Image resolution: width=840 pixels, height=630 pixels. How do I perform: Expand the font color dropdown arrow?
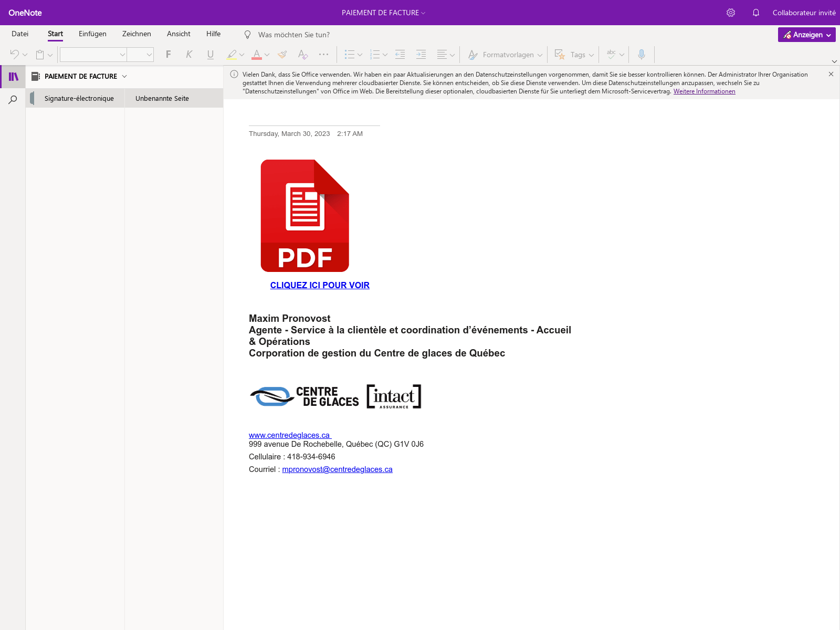[267, 55]
